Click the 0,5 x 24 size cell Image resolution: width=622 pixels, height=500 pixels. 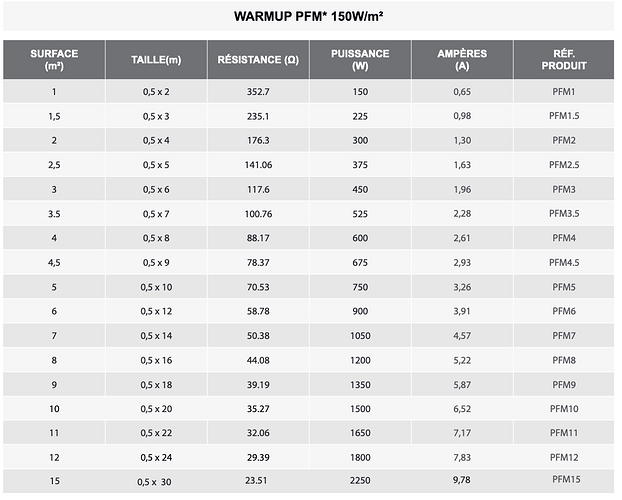click(x=156, y=457)
